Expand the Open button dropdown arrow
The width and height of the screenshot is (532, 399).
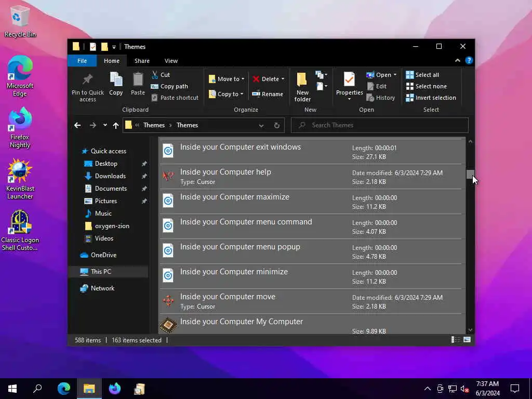click(395, 75)
